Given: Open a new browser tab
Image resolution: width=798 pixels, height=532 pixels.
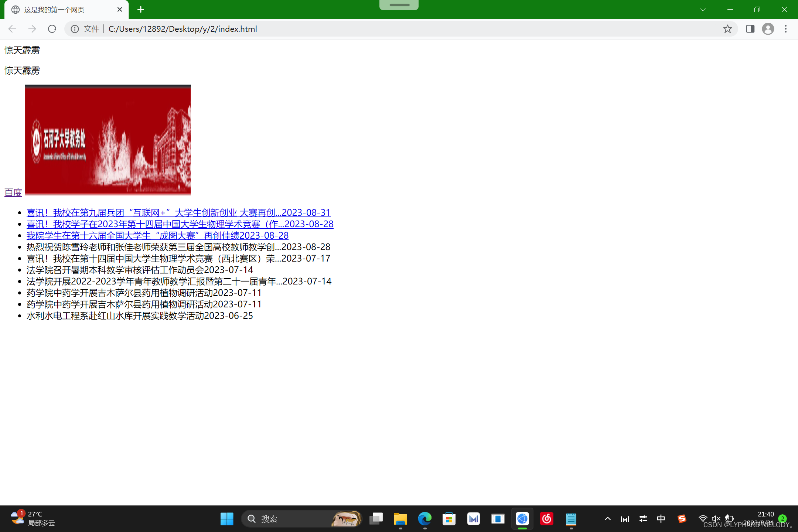Looking at the screenshot, I should point(141,10).
